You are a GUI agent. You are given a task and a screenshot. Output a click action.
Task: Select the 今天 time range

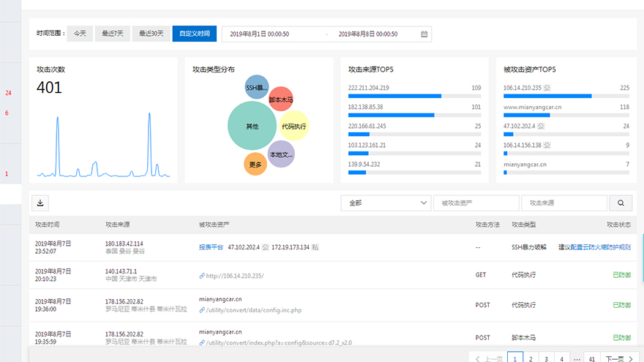[80, 34]
